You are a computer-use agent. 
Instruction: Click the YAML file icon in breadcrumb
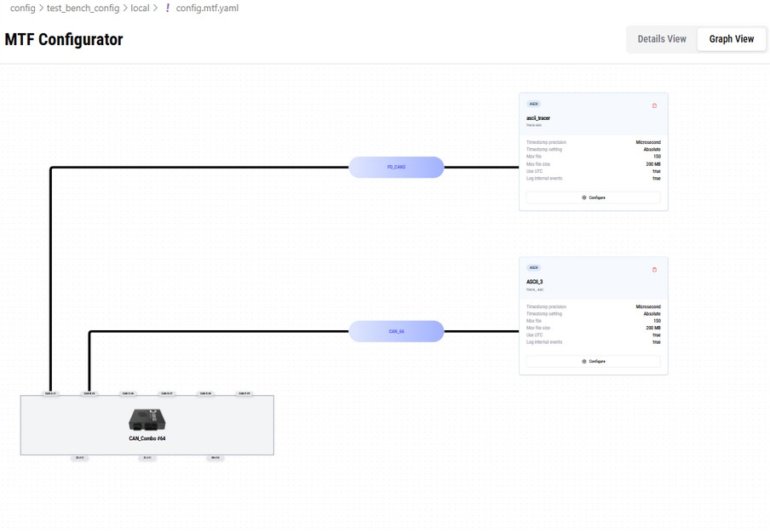pos(168,8)
